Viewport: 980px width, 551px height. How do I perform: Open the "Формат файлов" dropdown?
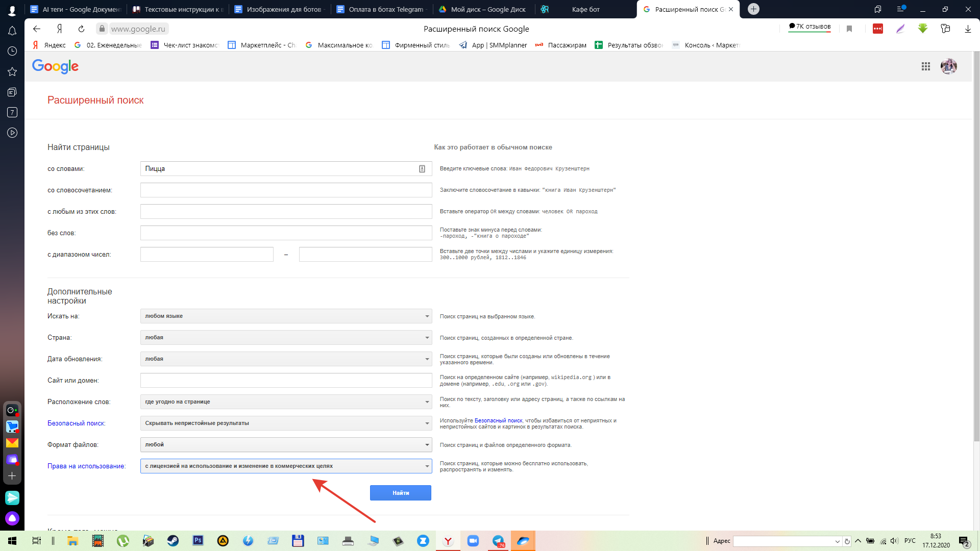(x=286, y=445)
